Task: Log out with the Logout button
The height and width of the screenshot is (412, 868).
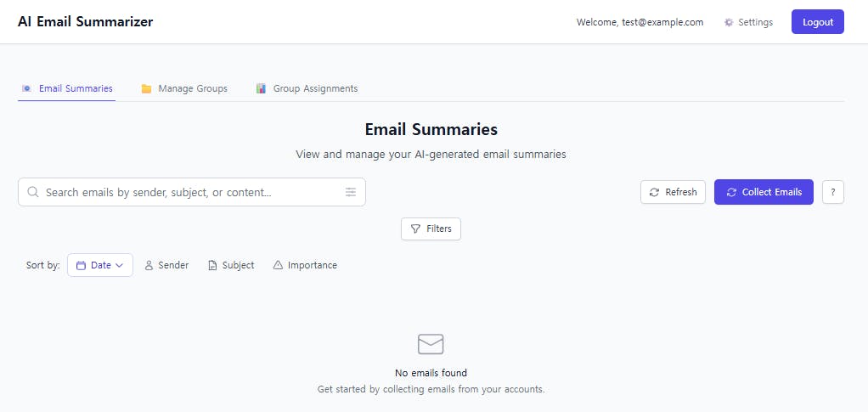Action: (818, 22)
